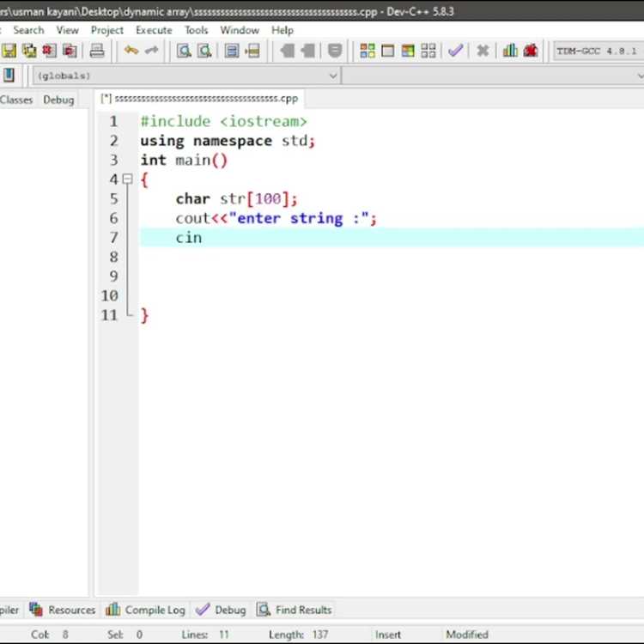
Task: Open the Window menu
Action: (x=240, y=30)
